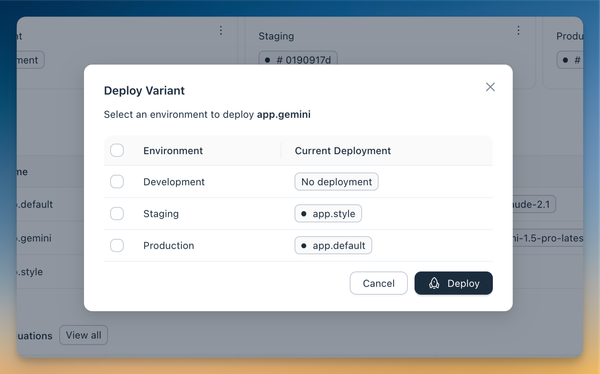Click the # 0190917d staging revision tag
Image resolution: width=600 pixels, height=374 pixels.
(298, 58)
